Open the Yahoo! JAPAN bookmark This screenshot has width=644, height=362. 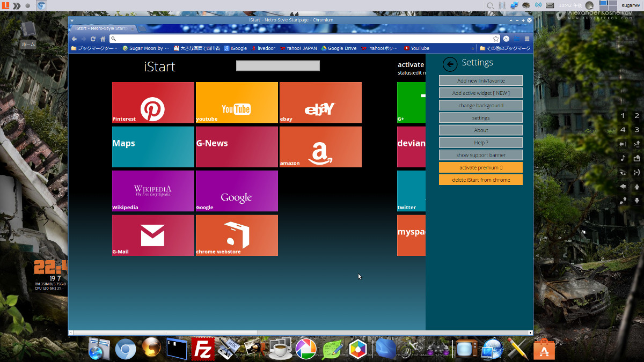click(298, 48)
